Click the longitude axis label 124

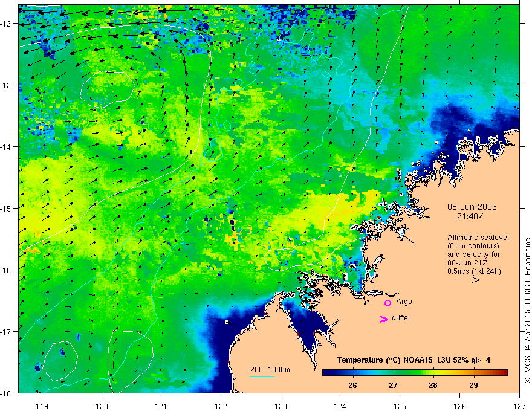(x=340, y=406)
